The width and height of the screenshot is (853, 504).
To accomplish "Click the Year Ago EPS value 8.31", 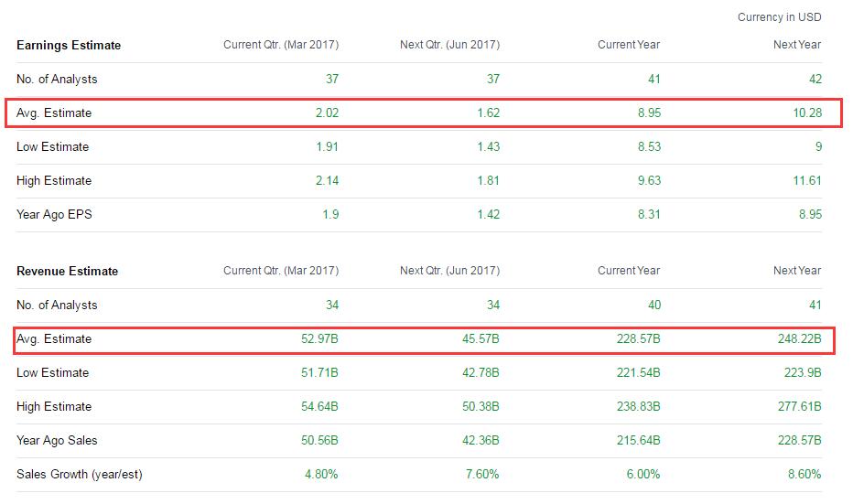I will pyautogui.click(x=649, y=214).
